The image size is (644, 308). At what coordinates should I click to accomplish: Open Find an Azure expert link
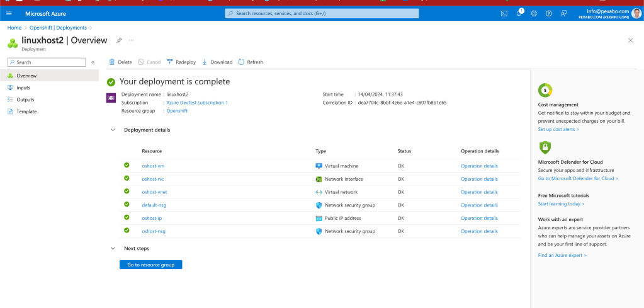coord(562,255)
